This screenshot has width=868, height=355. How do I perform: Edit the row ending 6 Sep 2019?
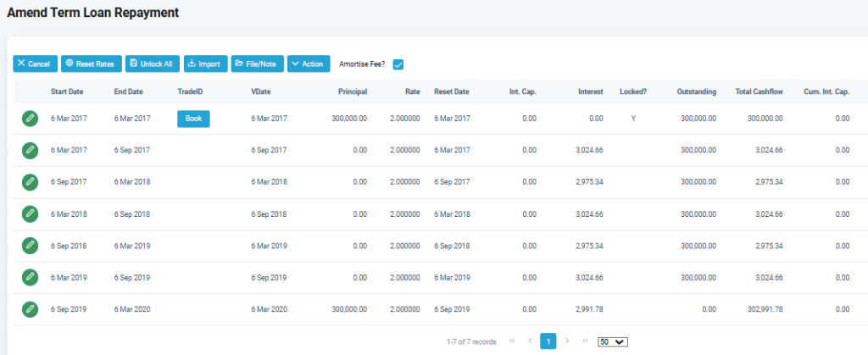coord(30,278)
